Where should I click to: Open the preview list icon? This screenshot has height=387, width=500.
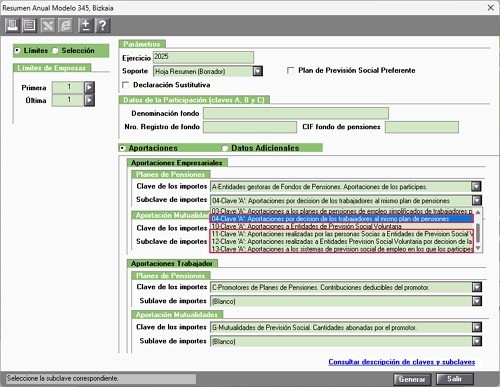[29, 25]
